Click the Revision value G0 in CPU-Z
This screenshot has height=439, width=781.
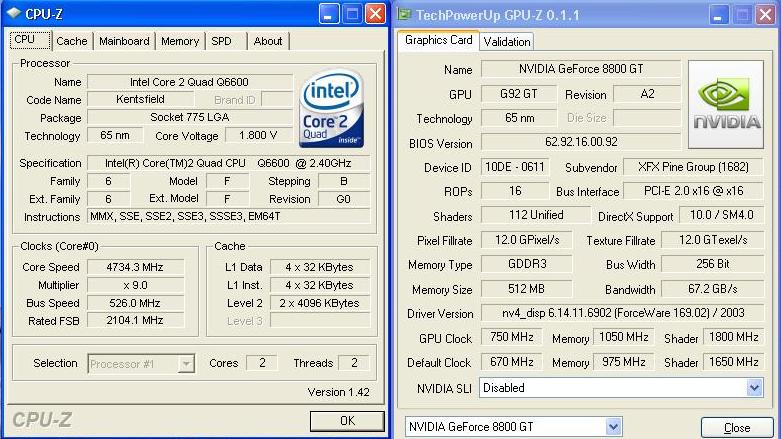point(344,199)
